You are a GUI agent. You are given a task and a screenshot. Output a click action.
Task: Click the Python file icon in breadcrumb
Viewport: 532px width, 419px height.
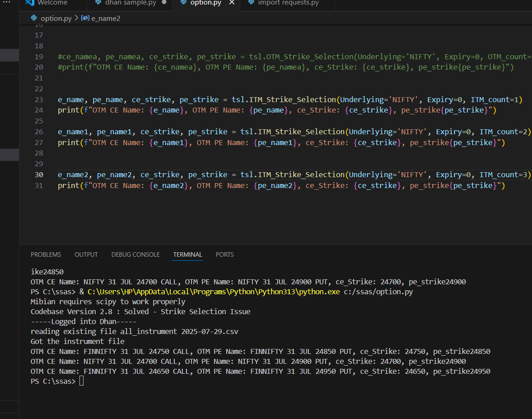click(x=34, y=18)
